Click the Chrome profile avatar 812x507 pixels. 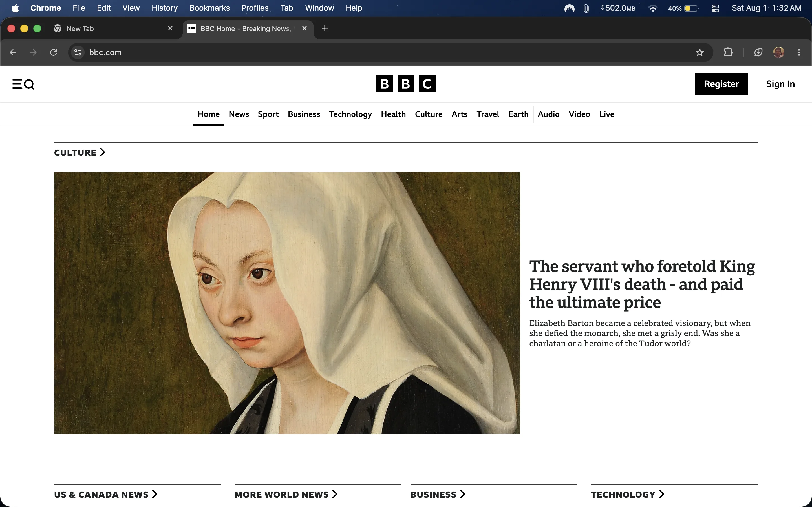(x=779, y=52)
